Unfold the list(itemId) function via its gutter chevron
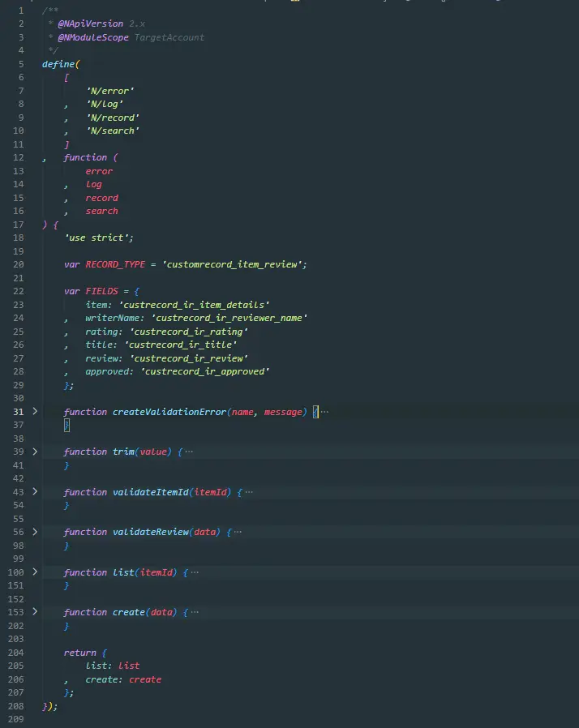Screen dimensions: 579x728 coord(35,572)
